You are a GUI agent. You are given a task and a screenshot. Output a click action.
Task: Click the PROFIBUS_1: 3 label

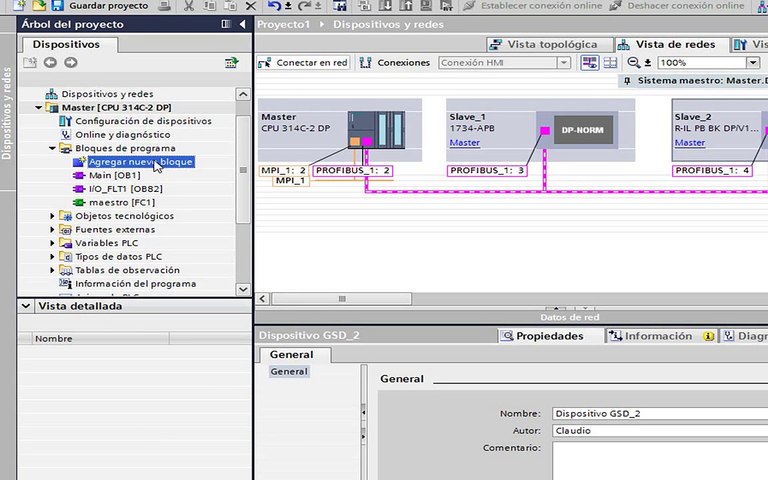487,170
